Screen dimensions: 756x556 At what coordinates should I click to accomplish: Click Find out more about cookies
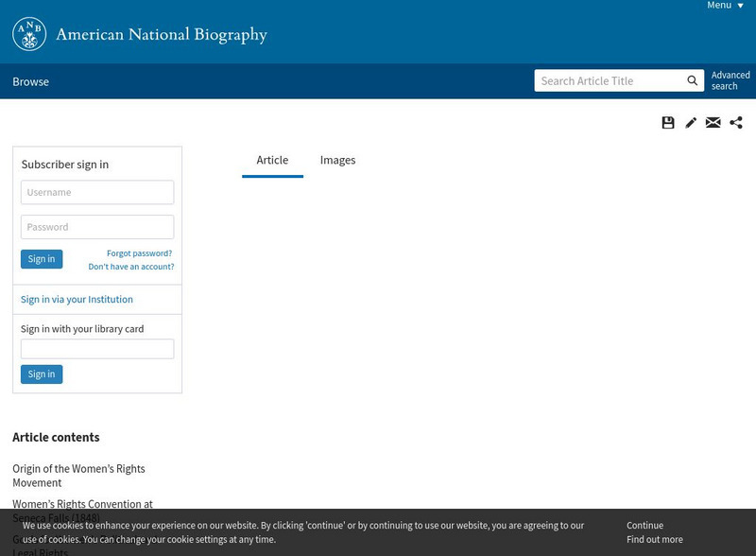coord(655,539)
